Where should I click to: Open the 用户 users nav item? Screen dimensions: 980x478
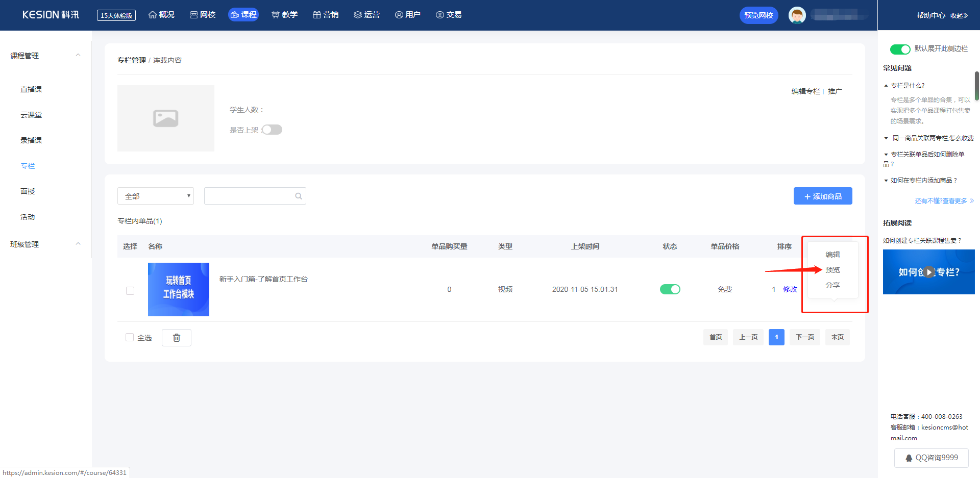(x=408, y=15)
